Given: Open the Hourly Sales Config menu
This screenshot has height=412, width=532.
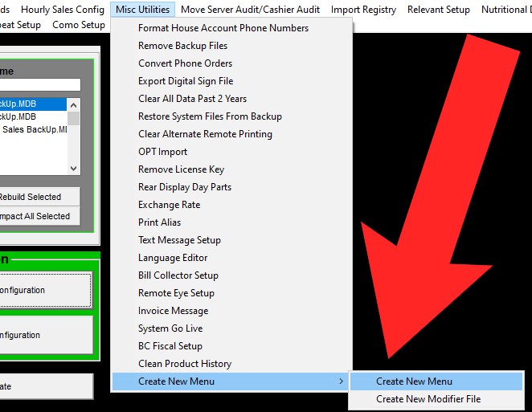Looking at the screenshot, I should pyautogui.click(x=63, y=10).
